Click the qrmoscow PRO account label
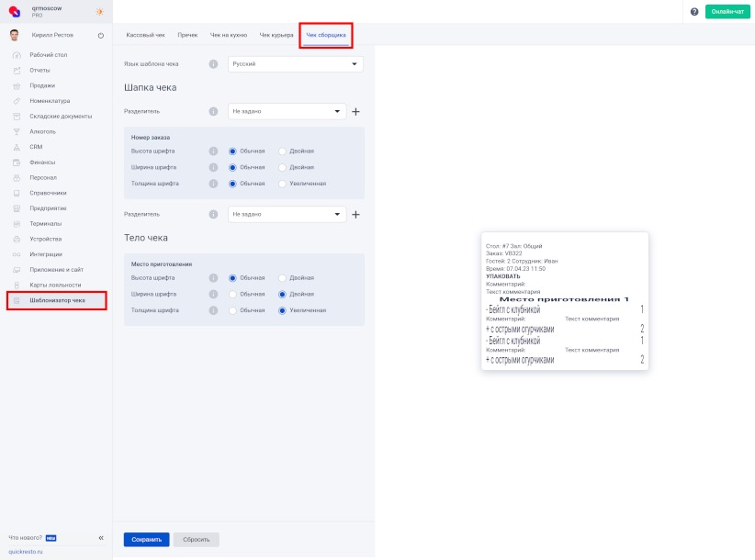Screen dimensions: 755x560 click(46, 12)
